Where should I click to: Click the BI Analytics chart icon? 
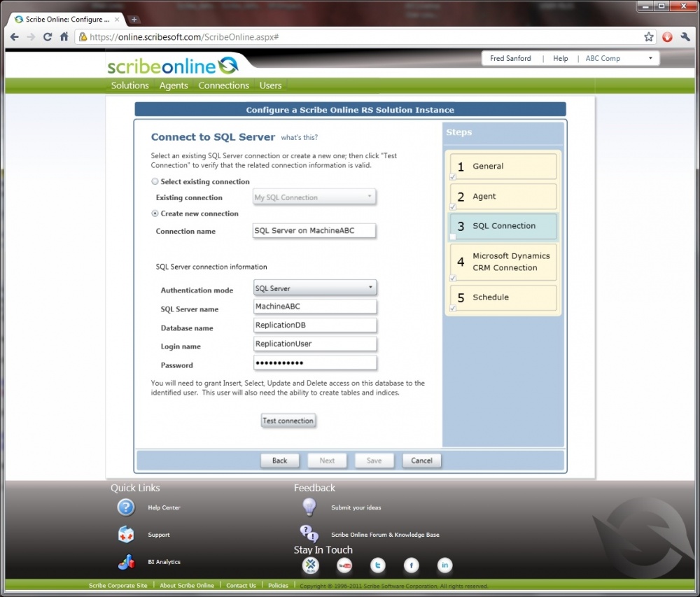(x=126, y=562)
